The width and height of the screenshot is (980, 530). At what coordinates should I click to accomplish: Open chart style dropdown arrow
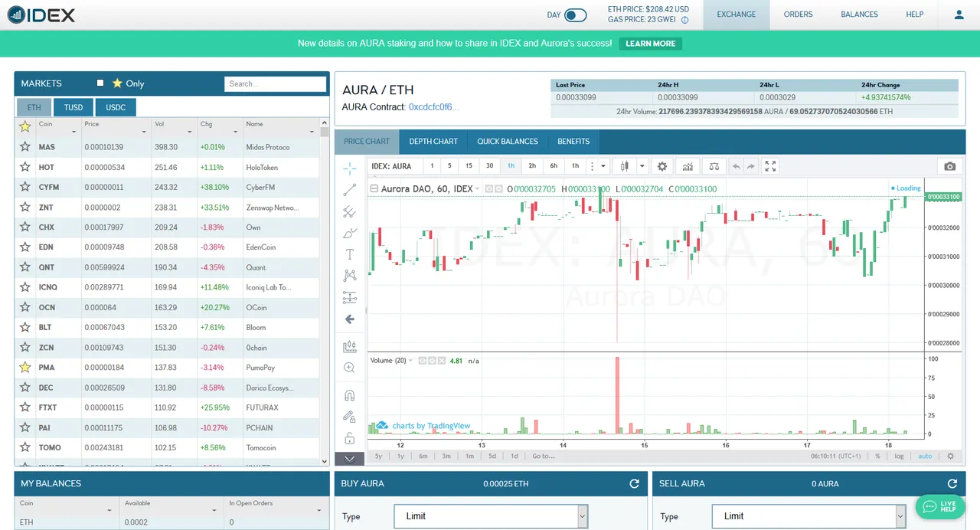[x=642, y=166]
